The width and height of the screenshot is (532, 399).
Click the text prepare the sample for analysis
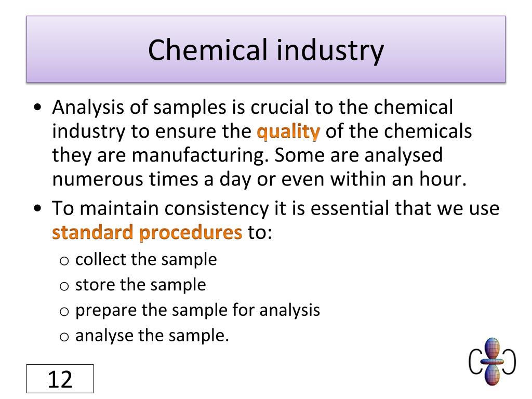197,310
